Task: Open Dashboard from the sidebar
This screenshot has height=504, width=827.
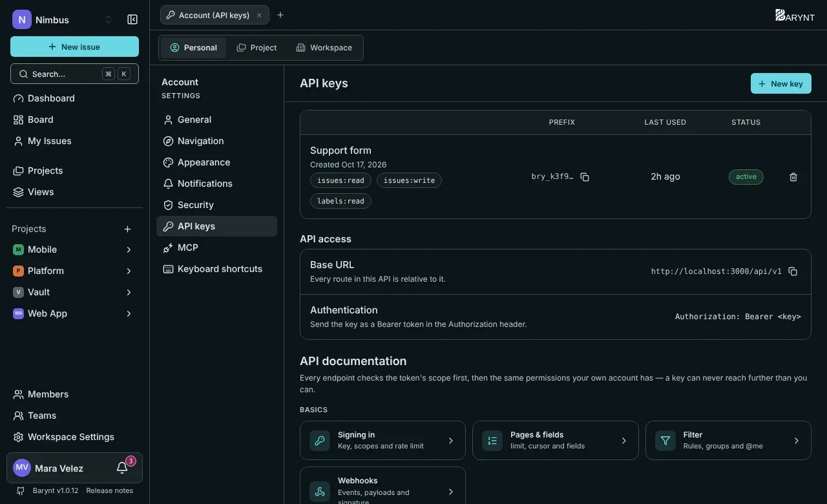Action: (x=74, y=98)
